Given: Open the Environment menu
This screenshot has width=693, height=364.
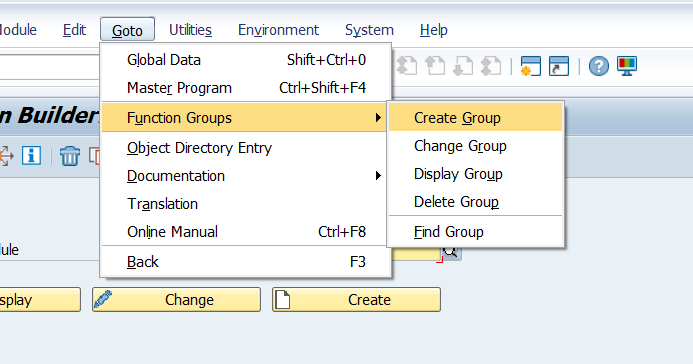Looking at the screenshot, I should [278, 30].
